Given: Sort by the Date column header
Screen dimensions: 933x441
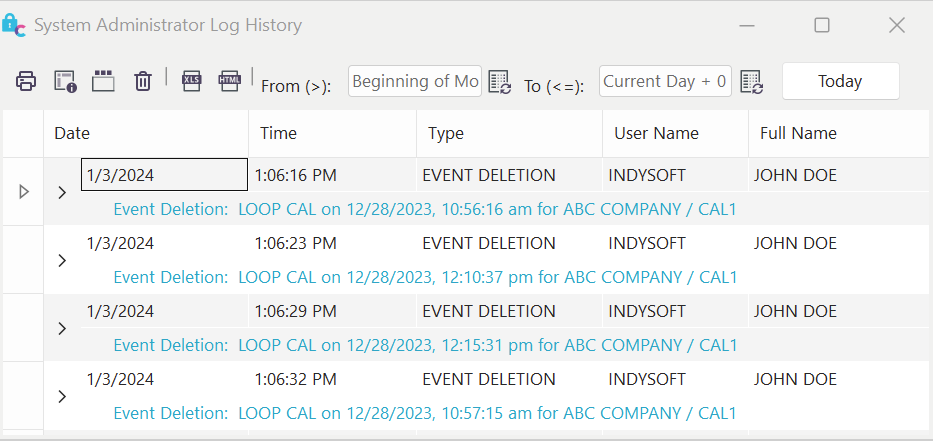Looking at the screenshot, I should pyautogui.click(x=145, y=133).
